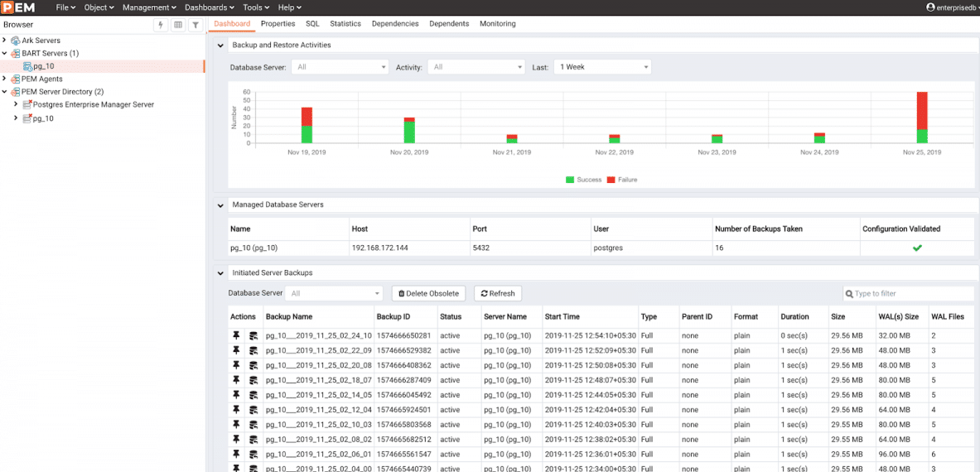Collapse the BART Servers node
The height and width of the screenshot is (472, 980).
tap(5, 54)
